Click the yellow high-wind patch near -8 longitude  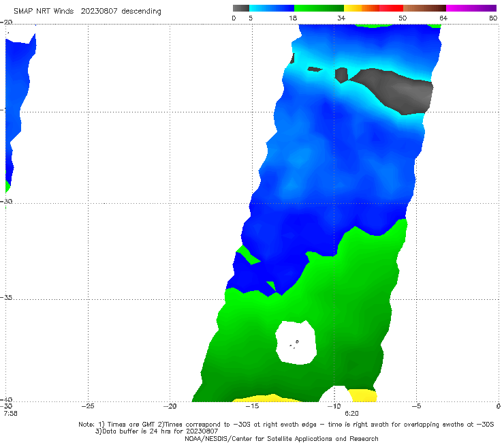tap(363, 395)
